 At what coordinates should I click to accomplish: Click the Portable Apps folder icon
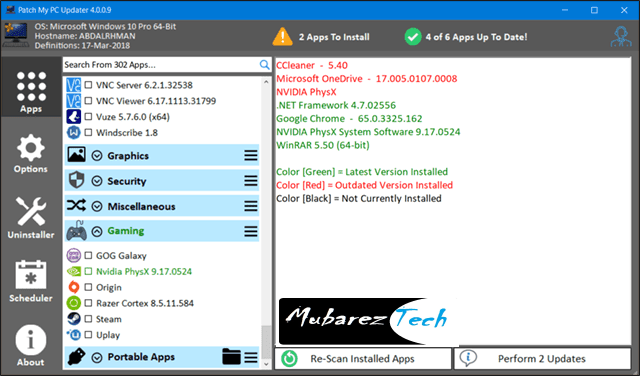[231, 356]
